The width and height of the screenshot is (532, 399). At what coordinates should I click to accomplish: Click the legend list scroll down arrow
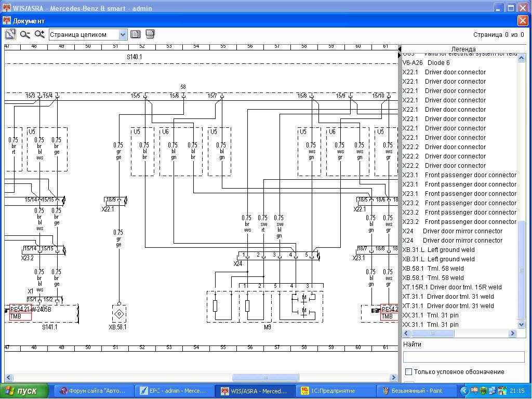click(x=522, y=325)
